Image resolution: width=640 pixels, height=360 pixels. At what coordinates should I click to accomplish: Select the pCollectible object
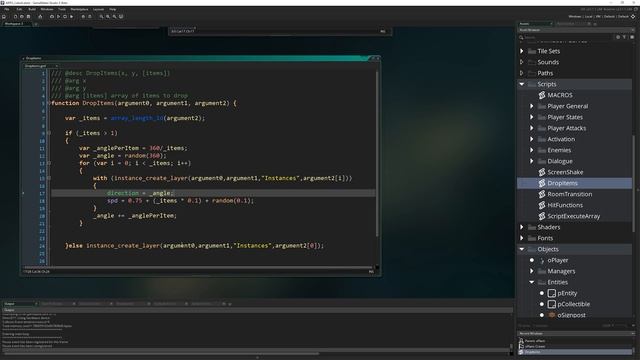point(573,304)
